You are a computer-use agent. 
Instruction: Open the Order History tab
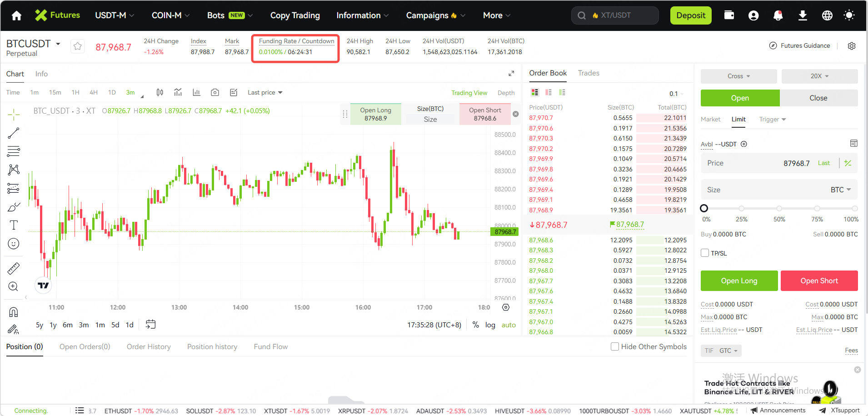pyautogui.click(x=149, y=347)
